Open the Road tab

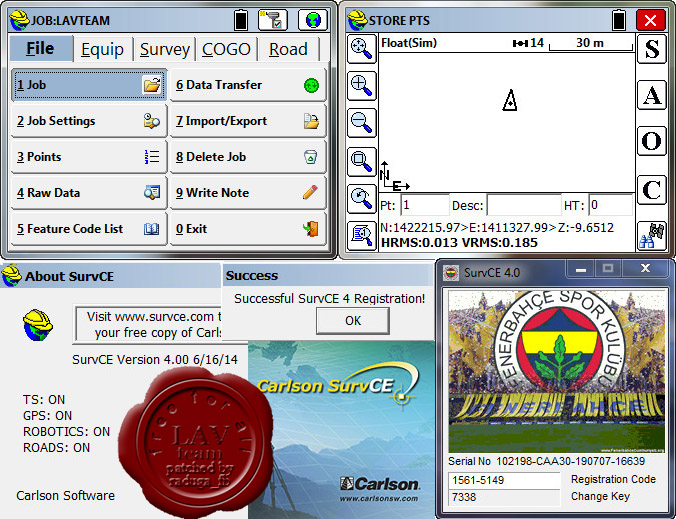point(288,49)
